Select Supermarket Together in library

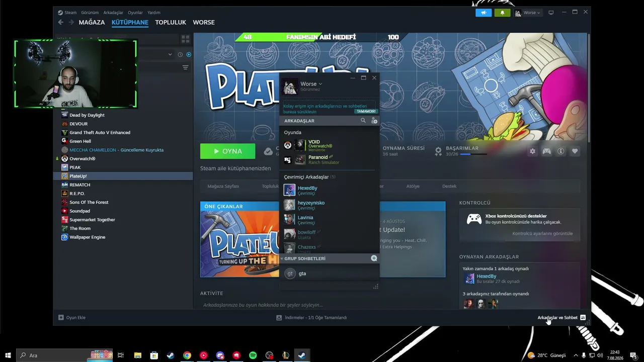92,220
